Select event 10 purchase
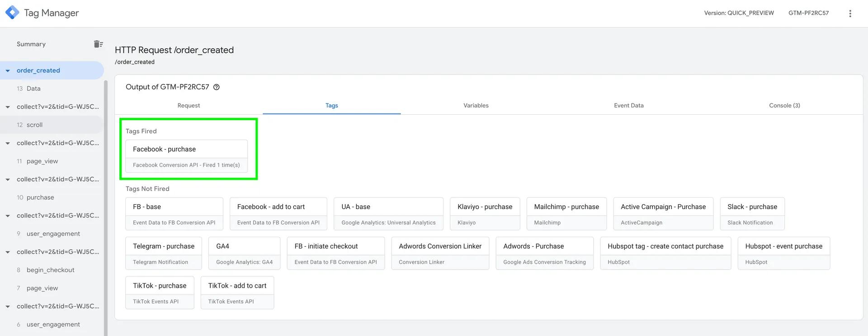Viewport: 868px width, 336px height. 52,197
